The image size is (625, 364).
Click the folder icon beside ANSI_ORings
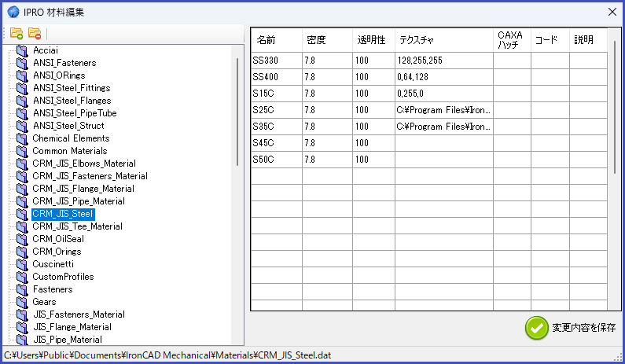click(x=22, y=75)
